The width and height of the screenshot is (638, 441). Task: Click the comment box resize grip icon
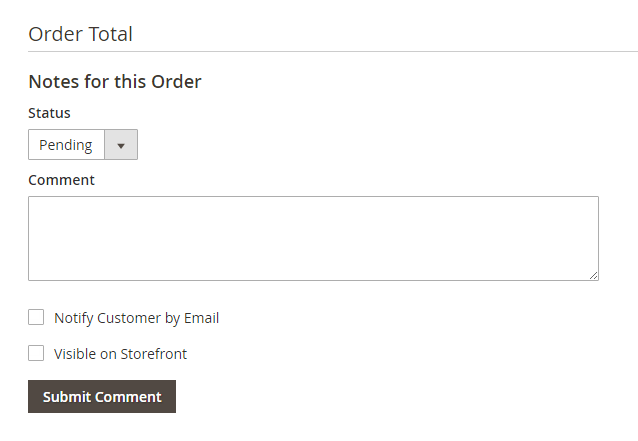click(594, 275)
